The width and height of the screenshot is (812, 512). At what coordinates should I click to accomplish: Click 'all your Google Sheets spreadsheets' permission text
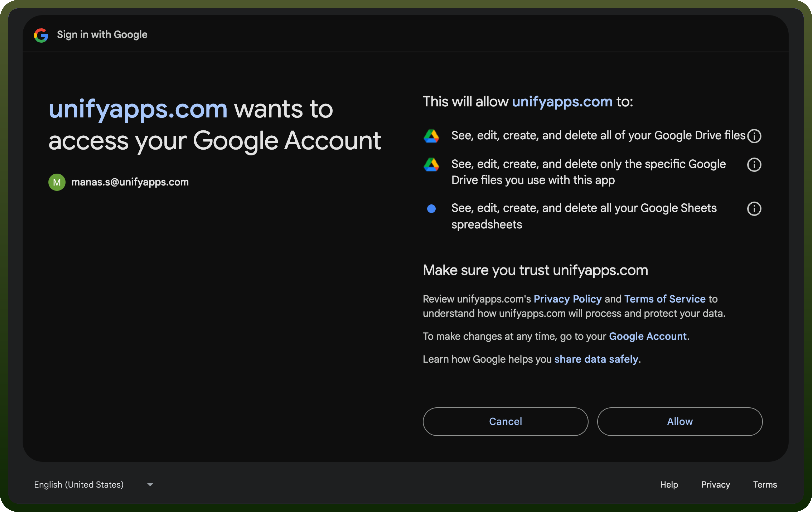[584, 216]
